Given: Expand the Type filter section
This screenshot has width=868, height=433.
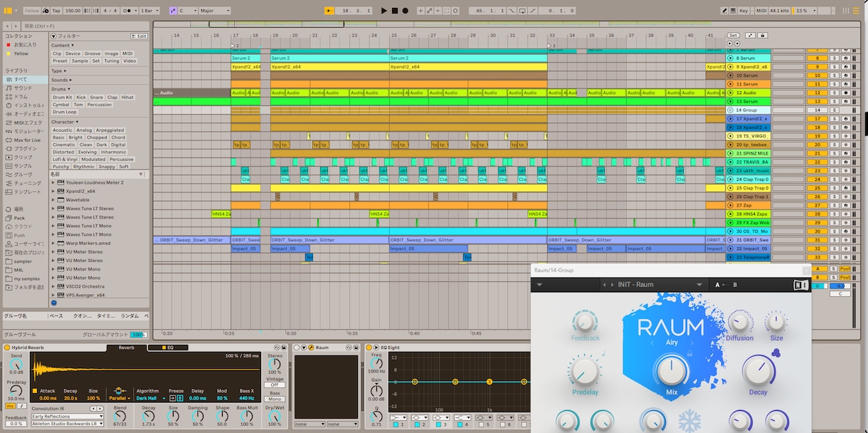Looking at the screenshot, I should click(x=58, y=71).
